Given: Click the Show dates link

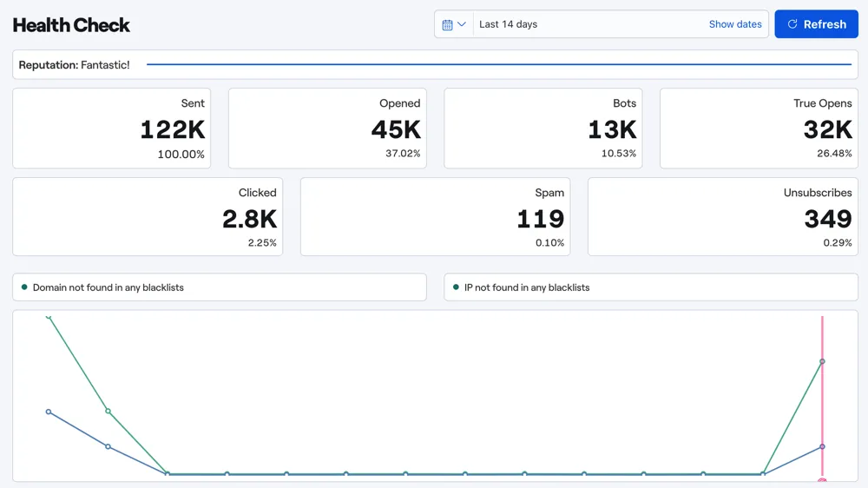Looking at the screenshot, I should tap(735, 24).
